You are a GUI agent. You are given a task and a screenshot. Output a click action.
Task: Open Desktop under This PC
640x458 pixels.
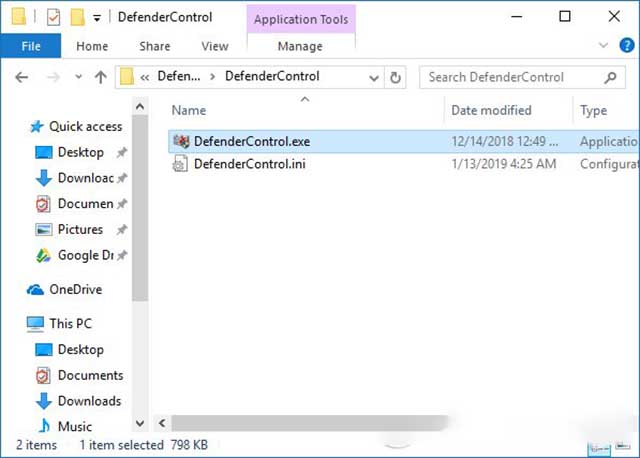[81, 350]
